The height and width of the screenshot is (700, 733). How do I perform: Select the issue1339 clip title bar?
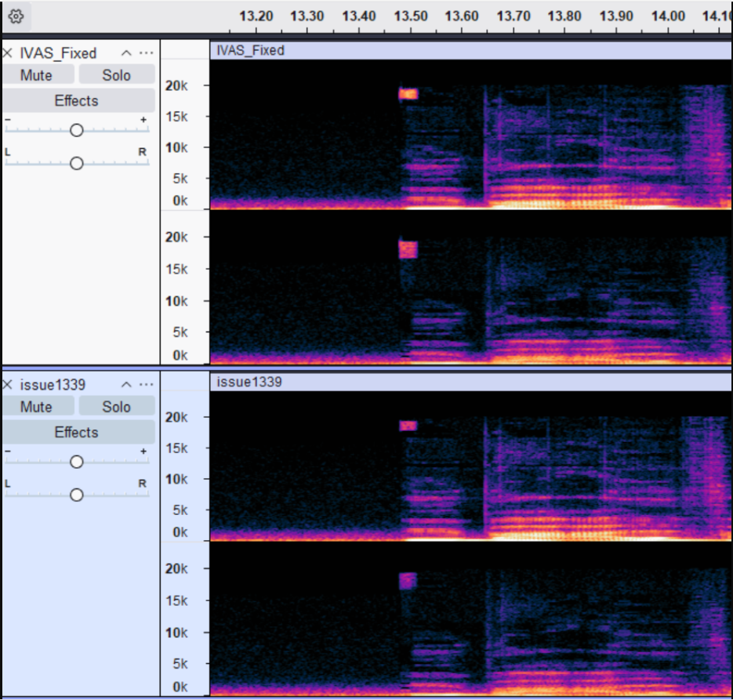pyautogui.click(x=470, y=383)
